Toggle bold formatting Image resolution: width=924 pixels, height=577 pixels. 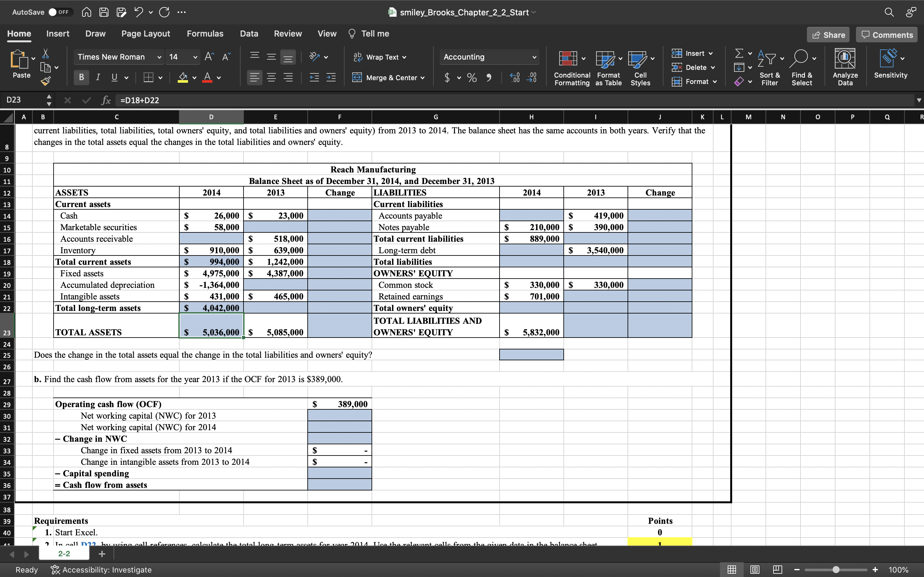[x=81, y=78]
